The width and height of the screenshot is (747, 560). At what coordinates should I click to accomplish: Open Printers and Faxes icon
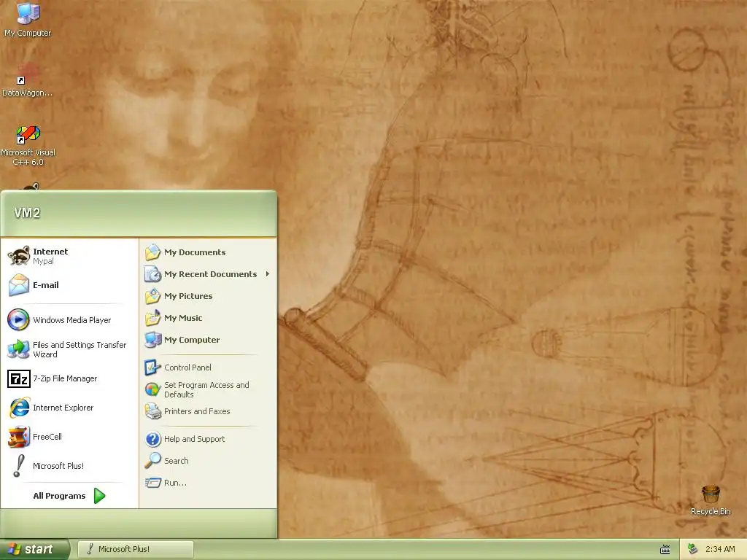[153, 411]
